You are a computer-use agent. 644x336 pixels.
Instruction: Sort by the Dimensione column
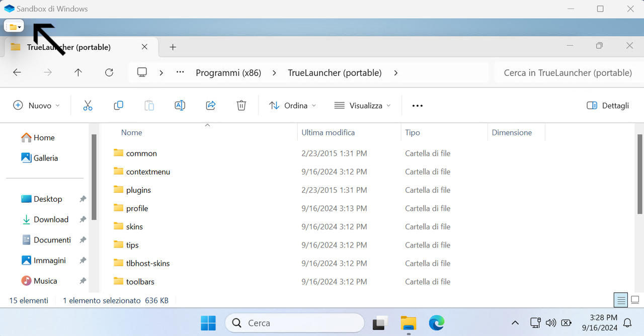click(512, 133)
